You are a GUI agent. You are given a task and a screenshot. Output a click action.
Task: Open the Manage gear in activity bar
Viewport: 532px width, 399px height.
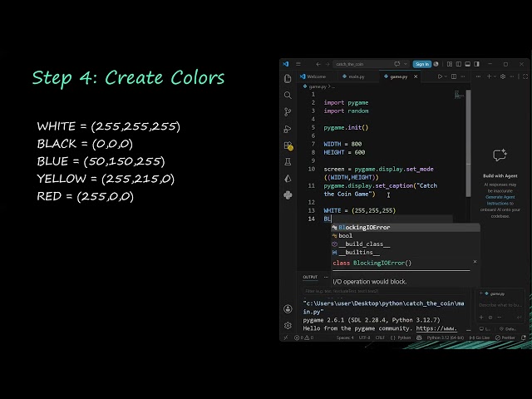coord(288,325)
